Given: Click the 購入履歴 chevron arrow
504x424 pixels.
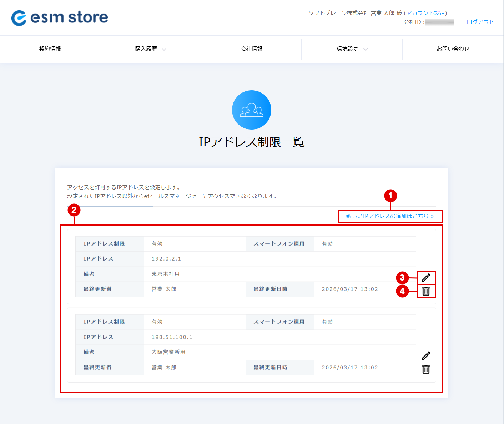Looking at the screenshot, I should (164, 49).
